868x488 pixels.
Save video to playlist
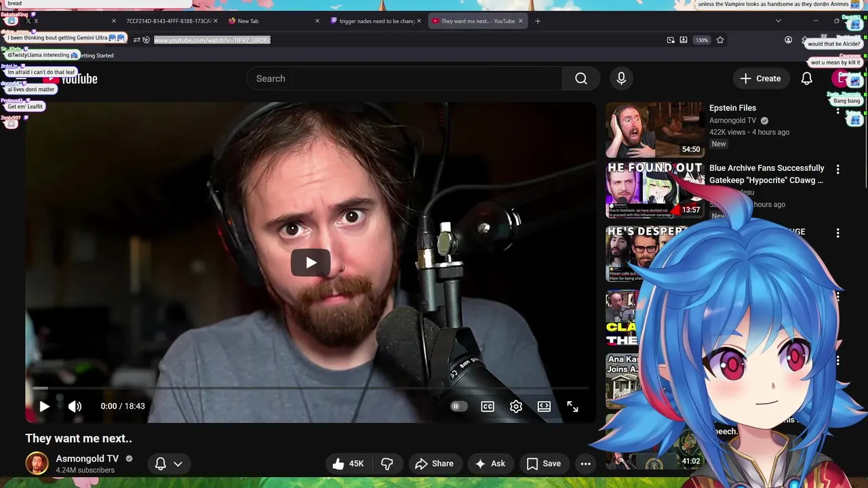(x=544, y=464)
